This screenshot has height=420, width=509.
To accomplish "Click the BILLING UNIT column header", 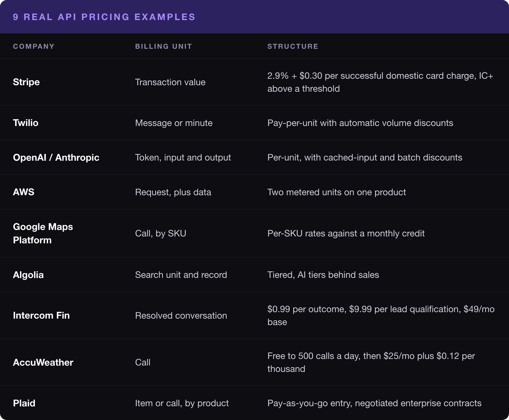I will pyautogui.click(x=163, y=46).
